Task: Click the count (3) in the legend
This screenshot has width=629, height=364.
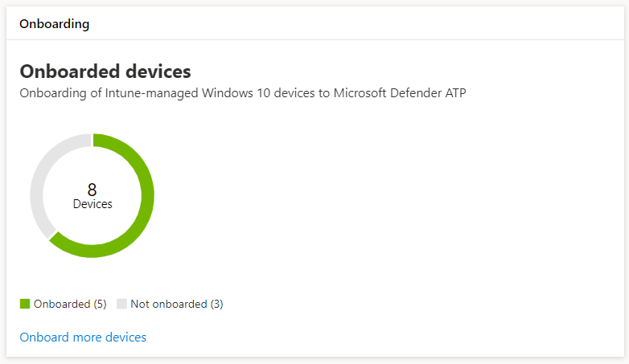Action: pyautogui.click(x=216, y=305)
